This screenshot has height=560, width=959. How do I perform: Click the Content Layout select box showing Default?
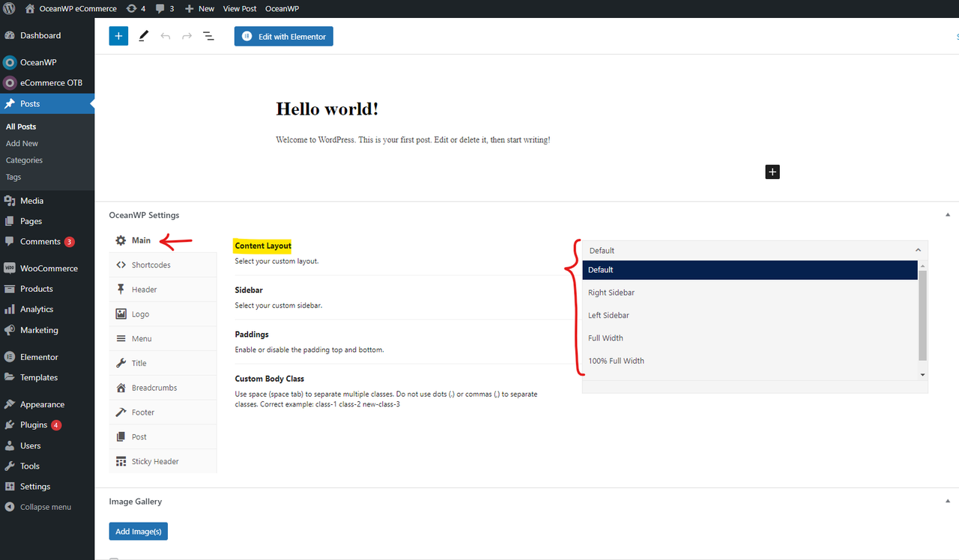754,250
